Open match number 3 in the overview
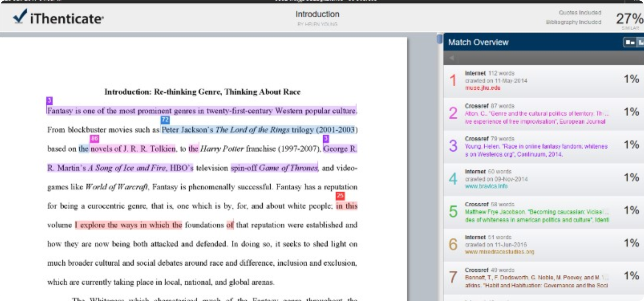This screenshot has width=644, height=301. [x=544, y=146]
